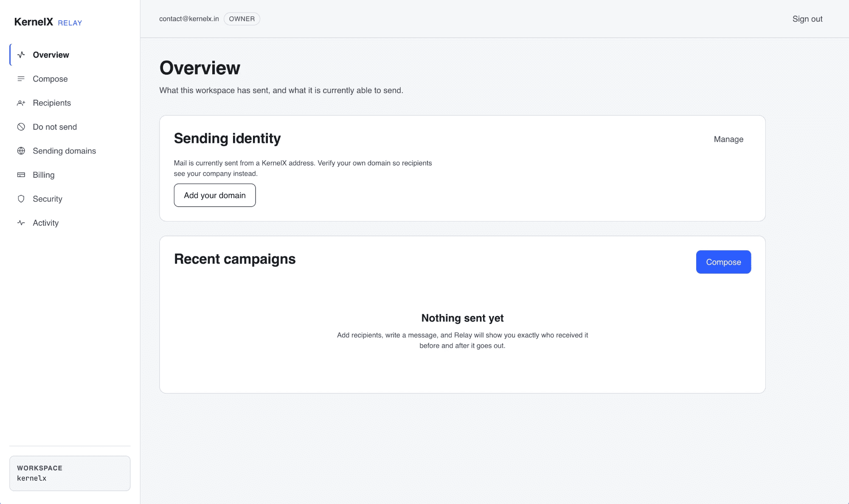Click the Manage link in Sending identity
This screenshot has height=504, width=849.
[x=728, y=139]
